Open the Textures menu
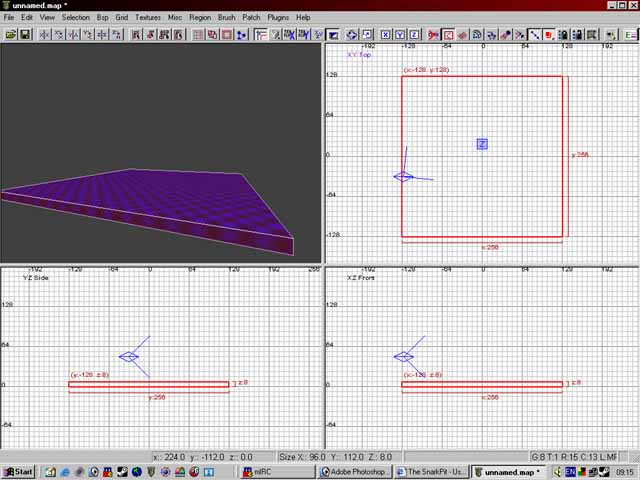640x480 pixels. [x=148, y=17]
